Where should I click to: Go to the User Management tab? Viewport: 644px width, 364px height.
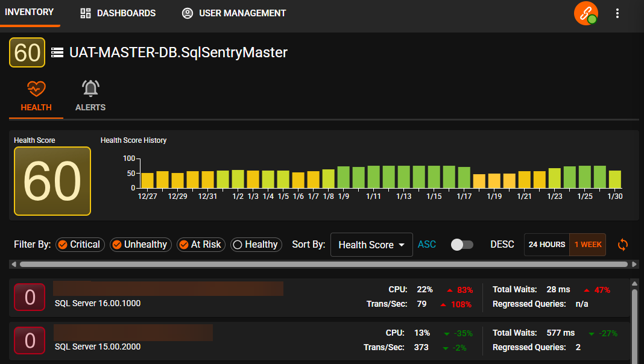[234, 13]
